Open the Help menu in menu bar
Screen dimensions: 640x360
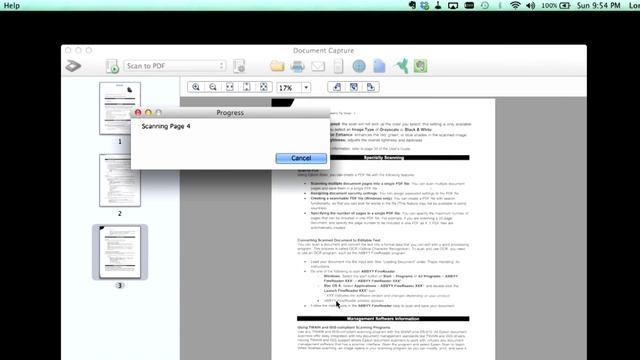(x=11, y=5)
